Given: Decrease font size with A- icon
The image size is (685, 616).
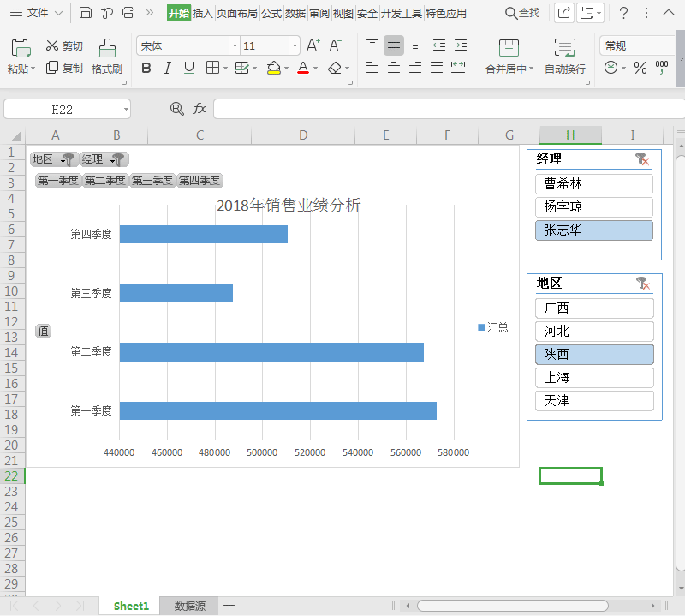Looking at the screenshot, I should coord(335,45).
